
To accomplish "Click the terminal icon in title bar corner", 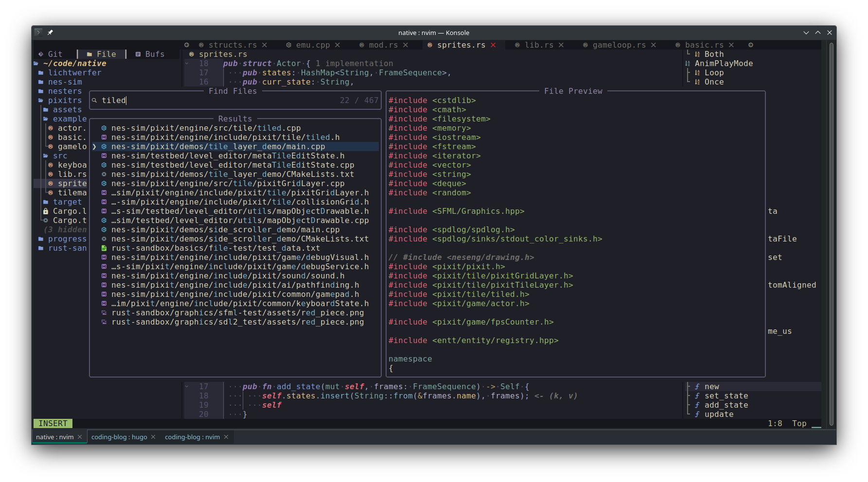I will 38,33.
